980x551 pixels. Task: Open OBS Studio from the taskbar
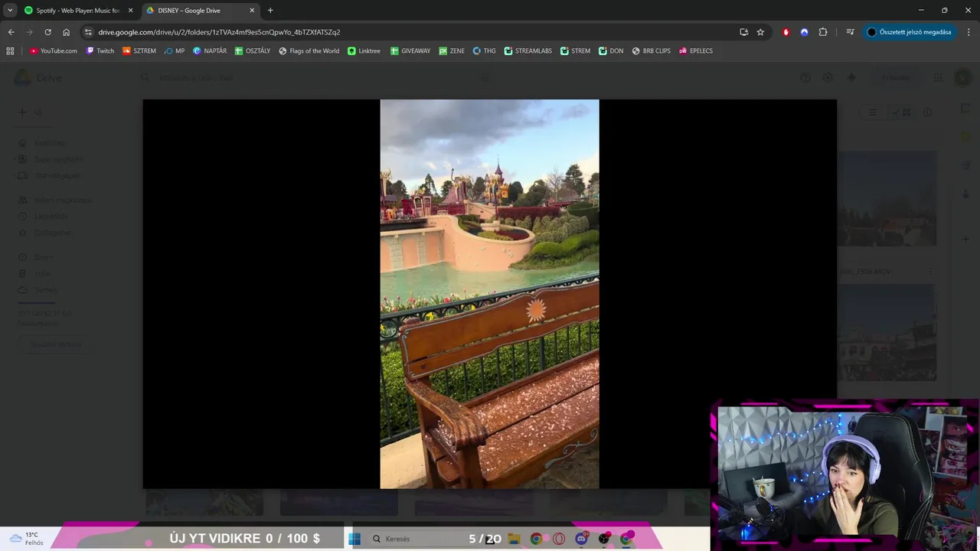[604, 539]
